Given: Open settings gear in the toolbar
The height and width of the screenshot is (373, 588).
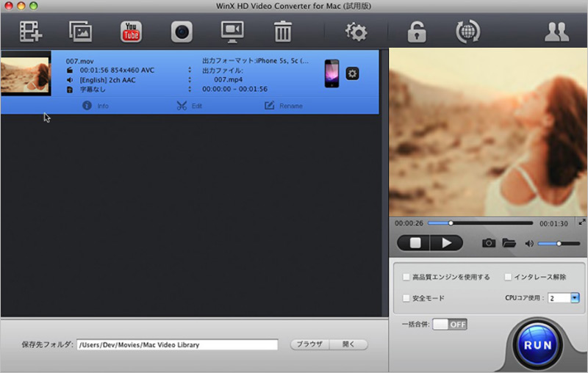Looking at the screenshot, I should (356, 32).
